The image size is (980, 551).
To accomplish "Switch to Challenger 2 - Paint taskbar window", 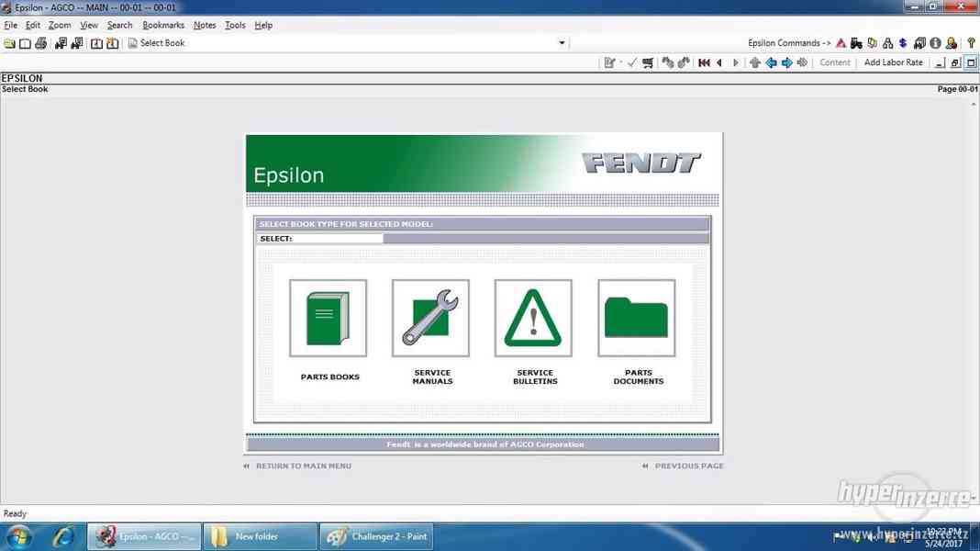I will tap(376, 536).
